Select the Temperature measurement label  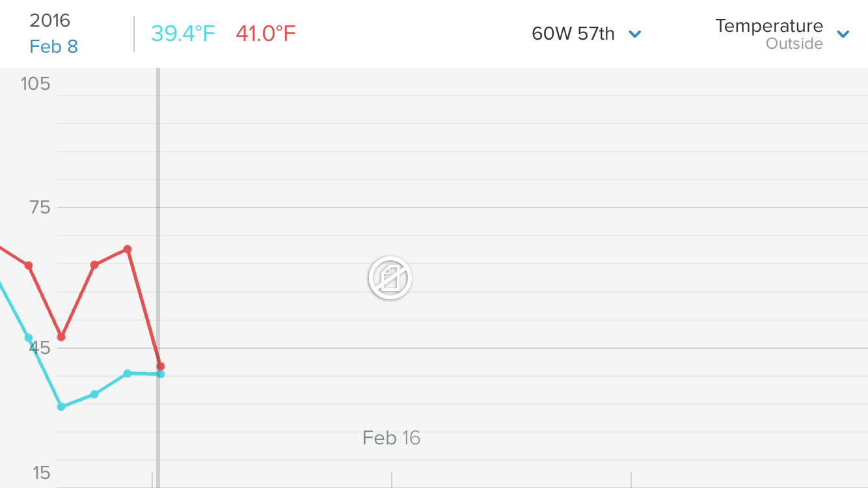[x=769, y=26]
